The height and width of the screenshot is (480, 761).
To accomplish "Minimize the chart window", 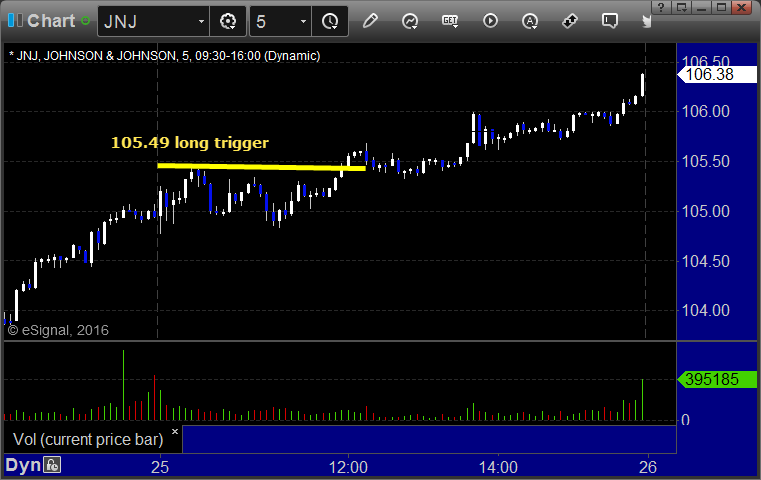I will 702,7.
